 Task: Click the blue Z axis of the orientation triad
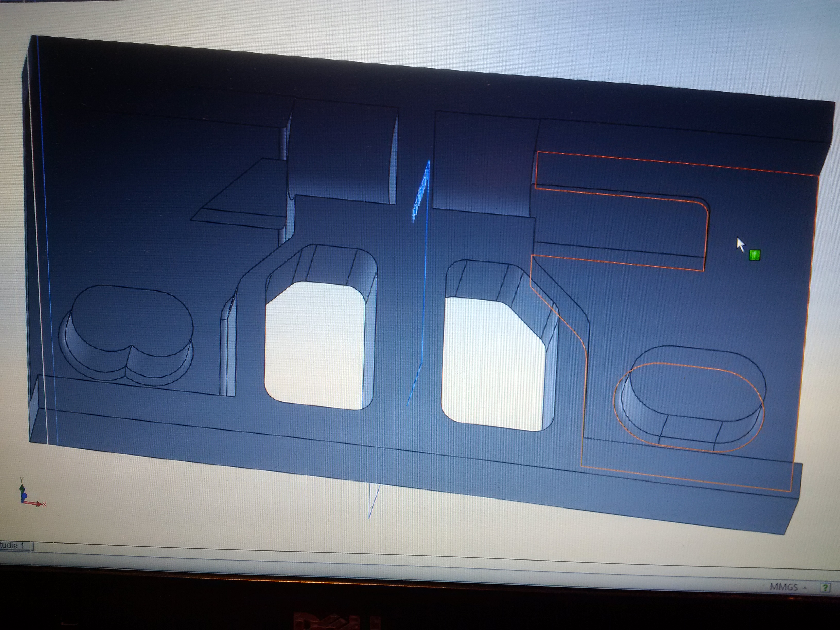pos(24,496)
